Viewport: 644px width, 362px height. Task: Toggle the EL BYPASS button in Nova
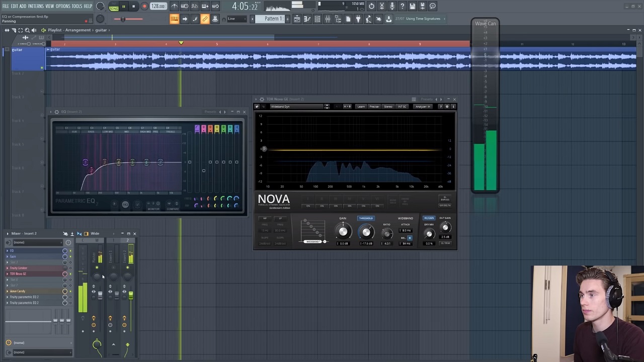445,199
